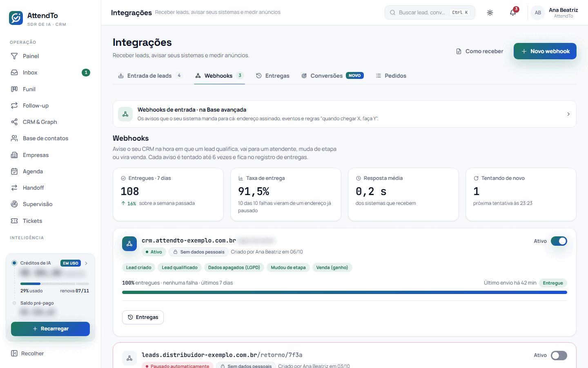
Task: Switch to Entrada de leads tab
Action: 150,76
